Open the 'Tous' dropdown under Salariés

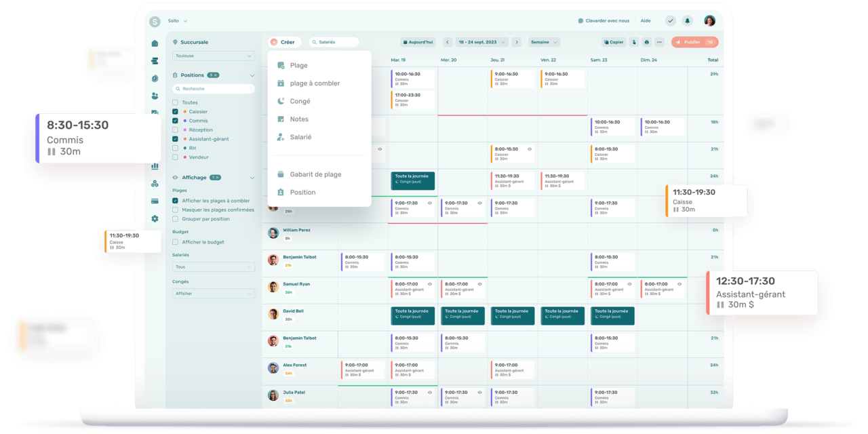(214, 267)
